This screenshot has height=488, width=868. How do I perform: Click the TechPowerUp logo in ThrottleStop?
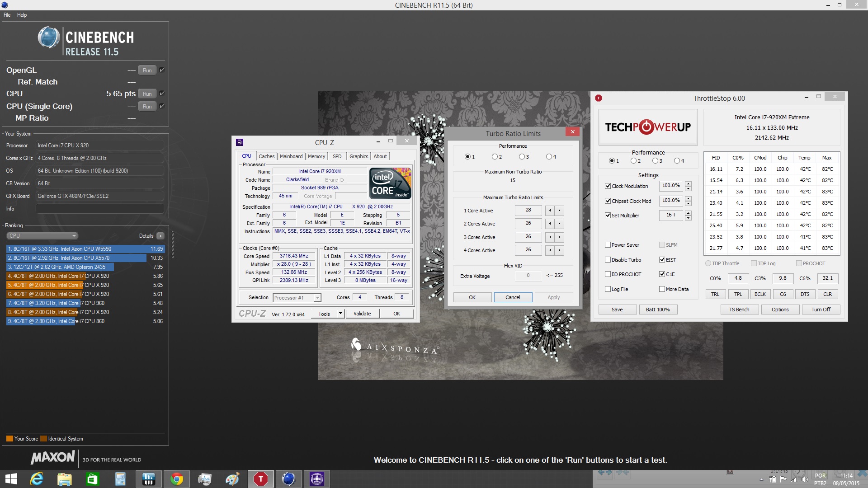(648, 127)
